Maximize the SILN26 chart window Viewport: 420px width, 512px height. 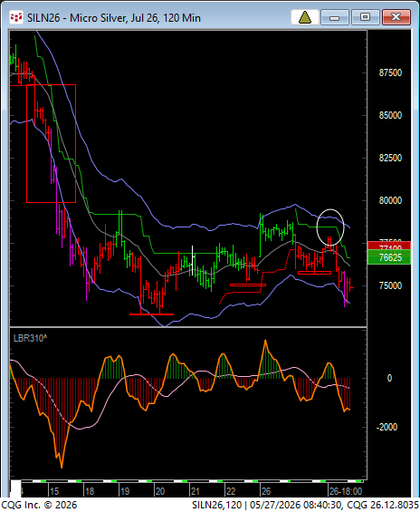(x=365, y=17)
